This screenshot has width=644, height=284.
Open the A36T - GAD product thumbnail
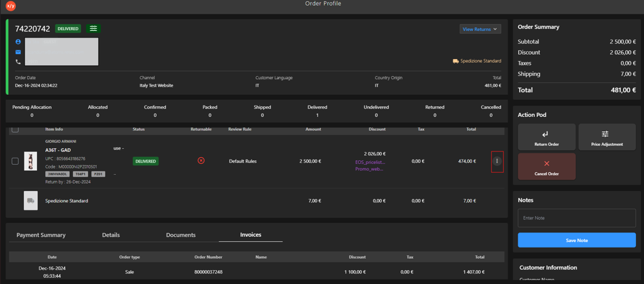coord(30,161)
